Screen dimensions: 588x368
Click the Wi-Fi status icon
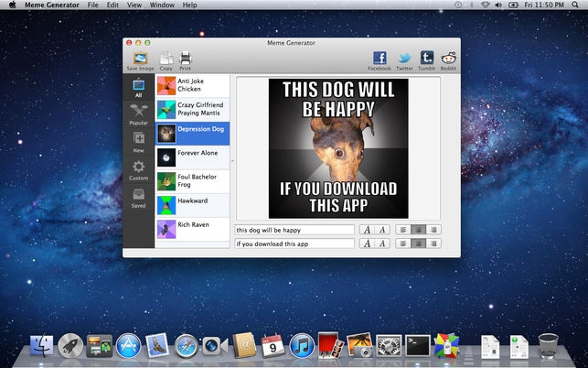pos(486,5)
